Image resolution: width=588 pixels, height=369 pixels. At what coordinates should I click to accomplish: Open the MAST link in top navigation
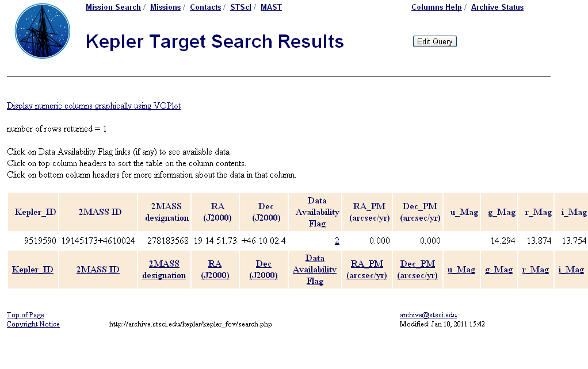pos(271,7)
